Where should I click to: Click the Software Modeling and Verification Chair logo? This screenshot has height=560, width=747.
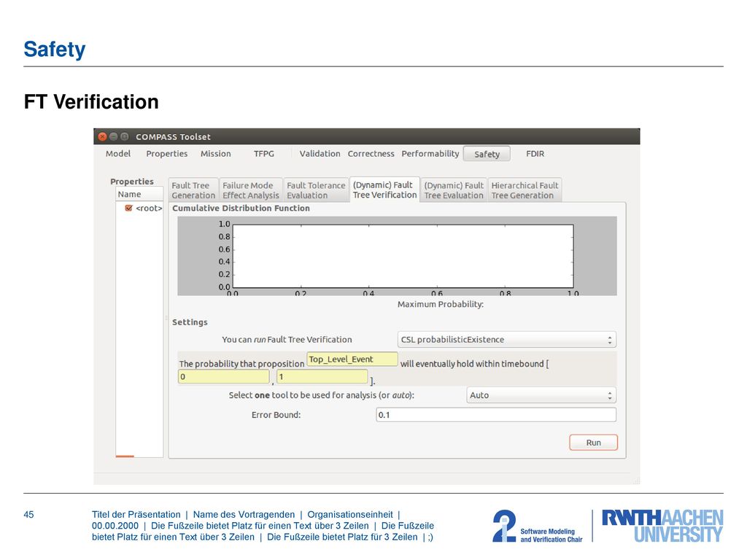pyautogui.click(x=538, y=526)
